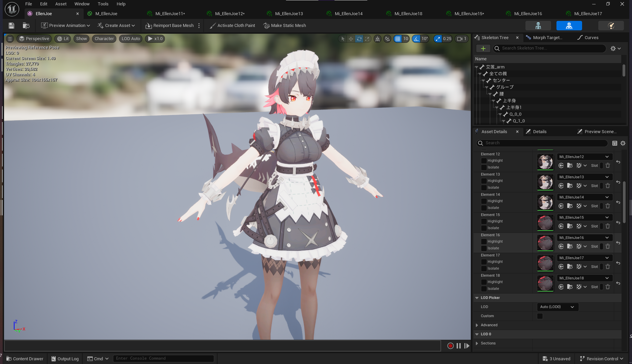Open the LOD Auto (LOD0) dropdown
Viewport: 632px width, 364px height.
[557, 307]
